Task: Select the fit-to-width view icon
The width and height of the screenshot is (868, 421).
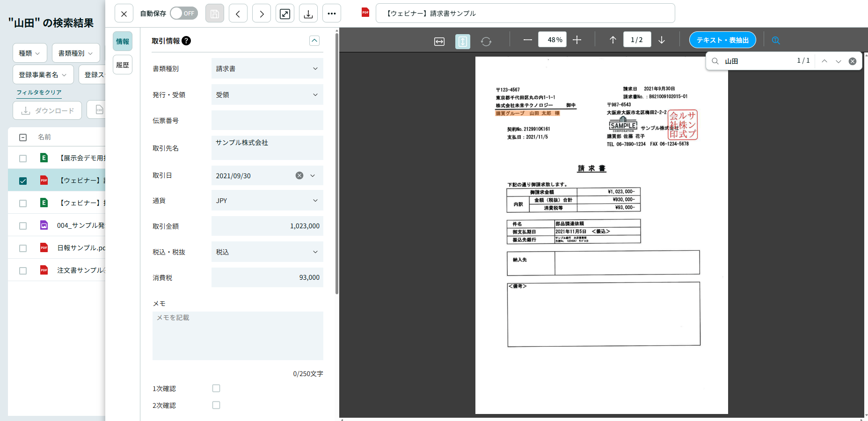Action: click(x=439, y=39)
